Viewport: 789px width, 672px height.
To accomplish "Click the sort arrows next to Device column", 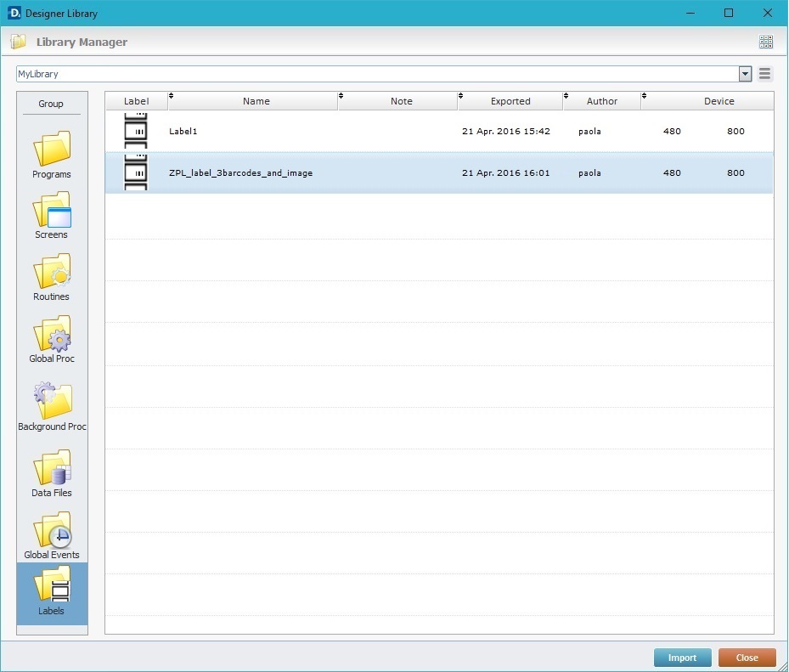I will [x=644, y=96].
